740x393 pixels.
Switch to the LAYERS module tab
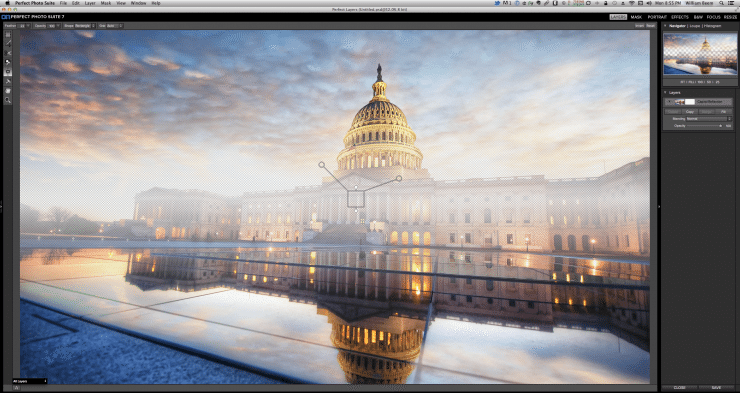click(x=618, y=17)
